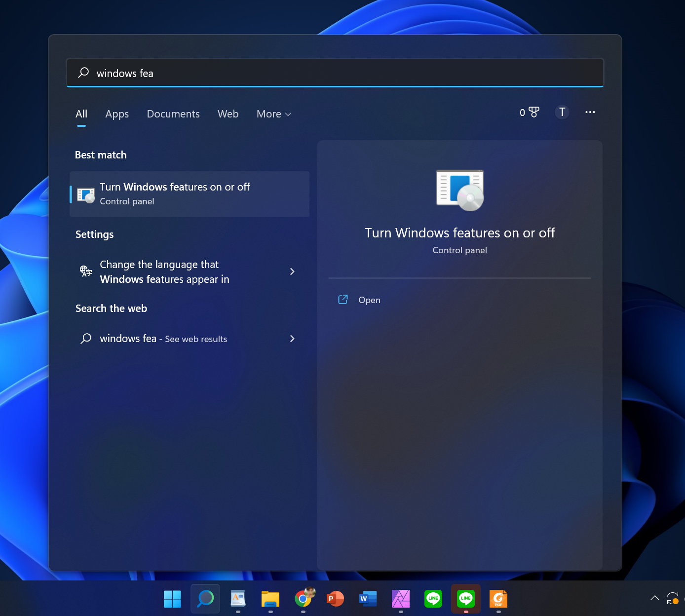Screen dimensions: 685x616
Task: Click the web search magnifier icon
Action: 86,339
